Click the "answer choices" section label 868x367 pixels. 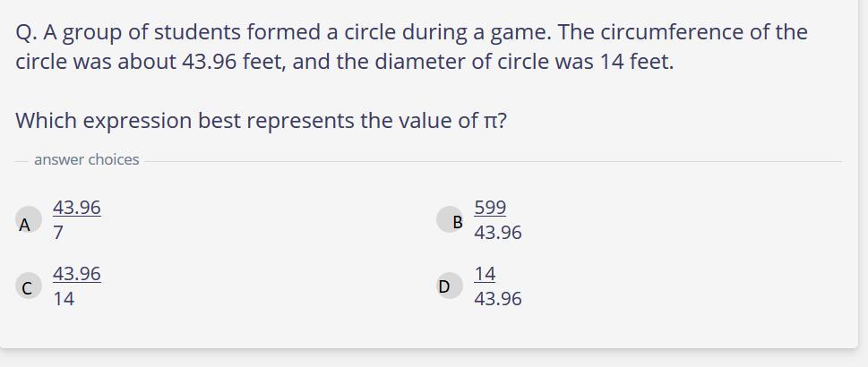coord(87,159)
